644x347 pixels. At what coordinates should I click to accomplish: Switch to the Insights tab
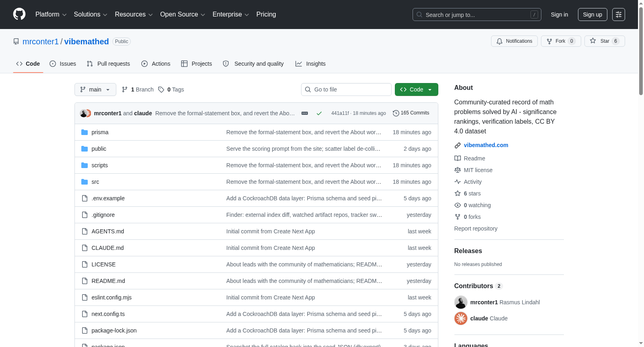click(310, 64)
